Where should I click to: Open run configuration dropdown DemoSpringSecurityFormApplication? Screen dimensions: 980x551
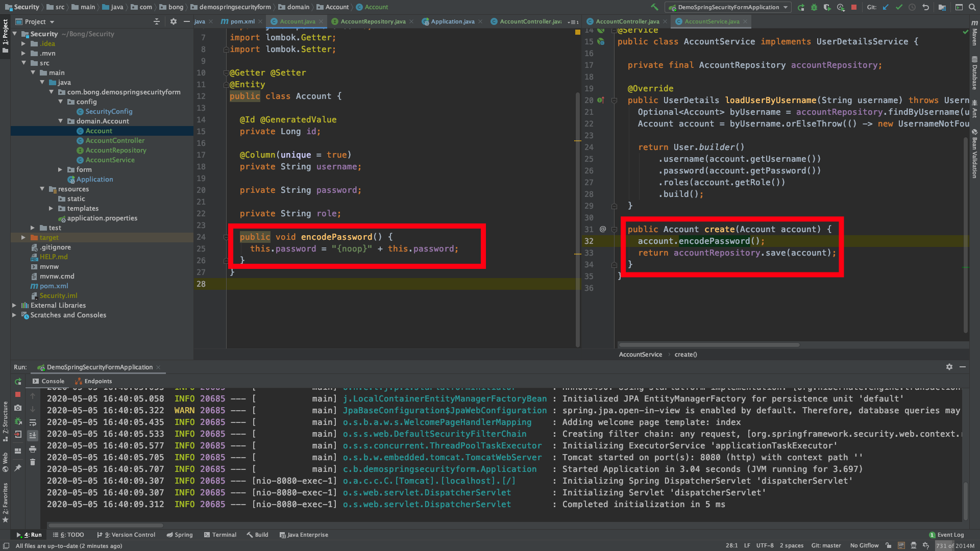point(729,7)
